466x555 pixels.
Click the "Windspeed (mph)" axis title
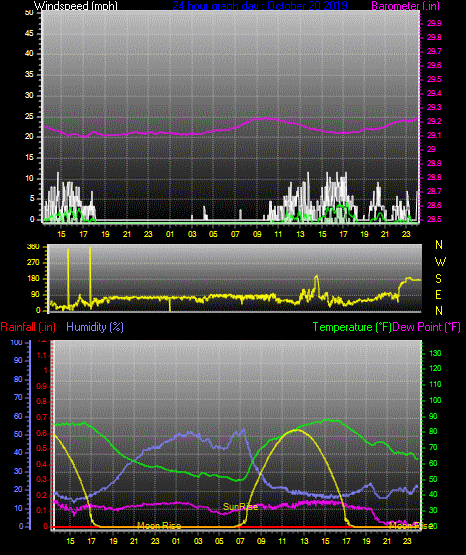76,6
